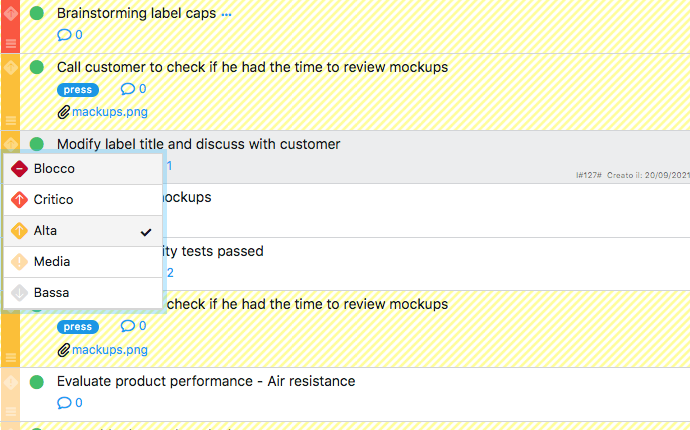
Task: Click the paperclip icon beside top mackups.png
Action: click(64, 112)
